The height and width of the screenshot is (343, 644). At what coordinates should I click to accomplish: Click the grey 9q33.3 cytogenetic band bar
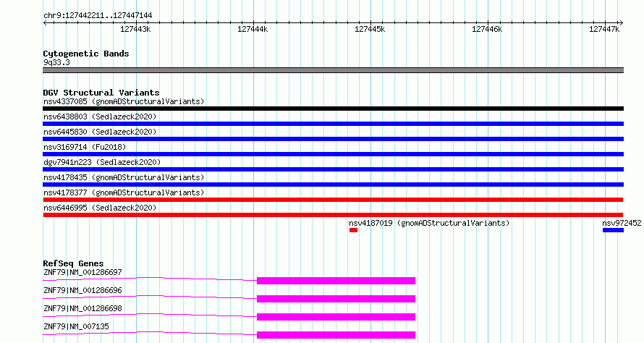(333, 70)
